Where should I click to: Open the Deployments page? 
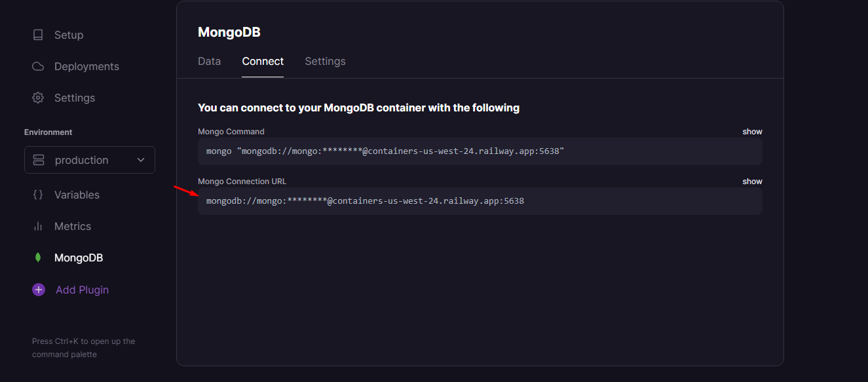[x=86, y=66]
